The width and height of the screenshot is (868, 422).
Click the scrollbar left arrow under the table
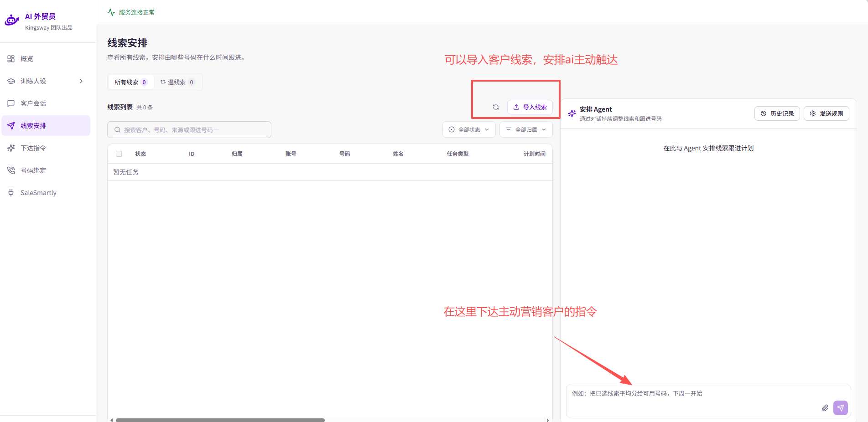[x=111, y=420]
